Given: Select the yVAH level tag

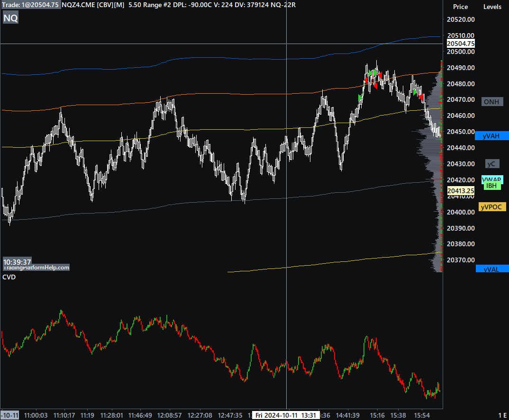Looking at the screenshot, I should pyautogui.click(x=491, y=136).
